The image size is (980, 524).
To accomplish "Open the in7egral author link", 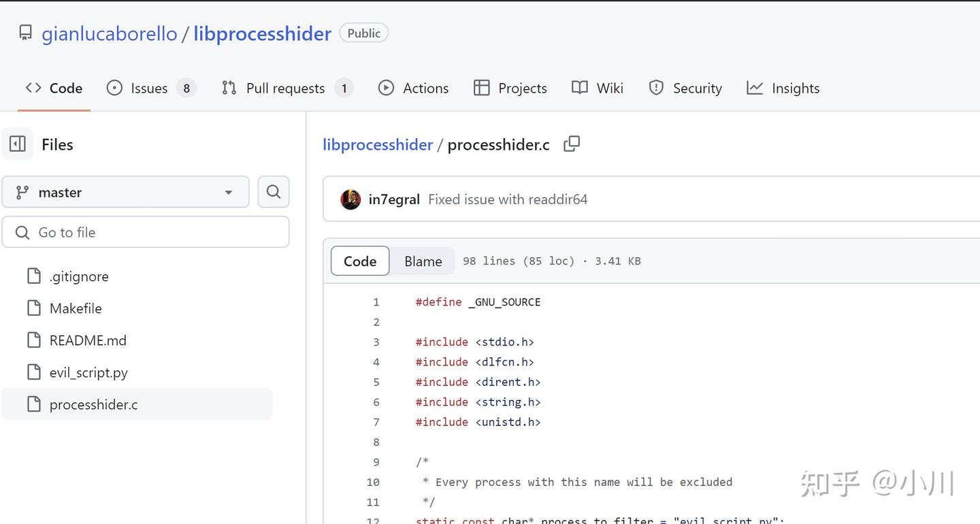I will (394, 199).
